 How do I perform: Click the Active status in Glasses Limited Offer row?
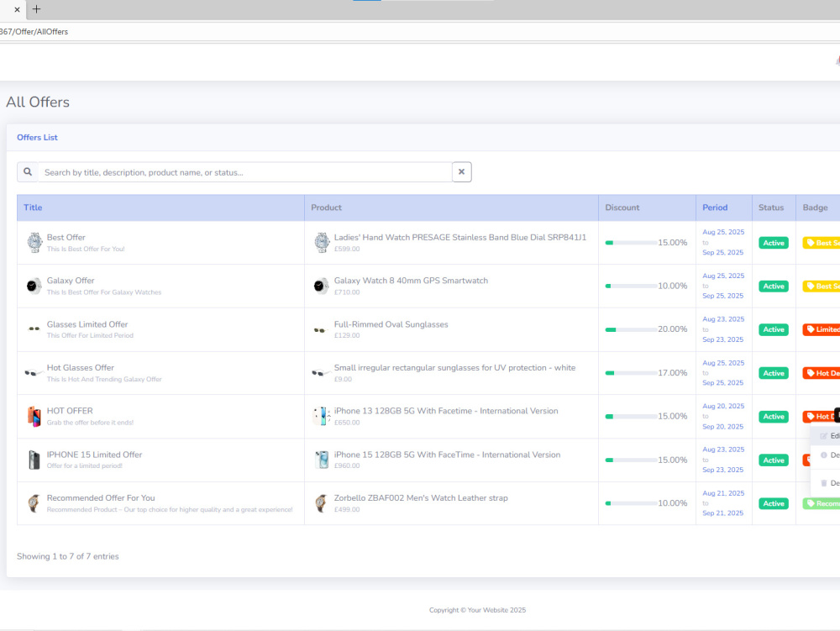tap(774, 329)
